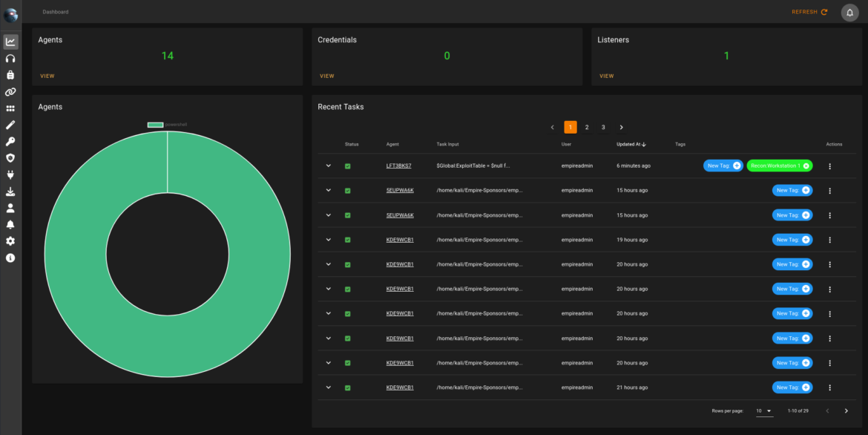The image size is (868, 435).
Task: Click Dashboard in the top navigation bar
Action: click(55, 12)
